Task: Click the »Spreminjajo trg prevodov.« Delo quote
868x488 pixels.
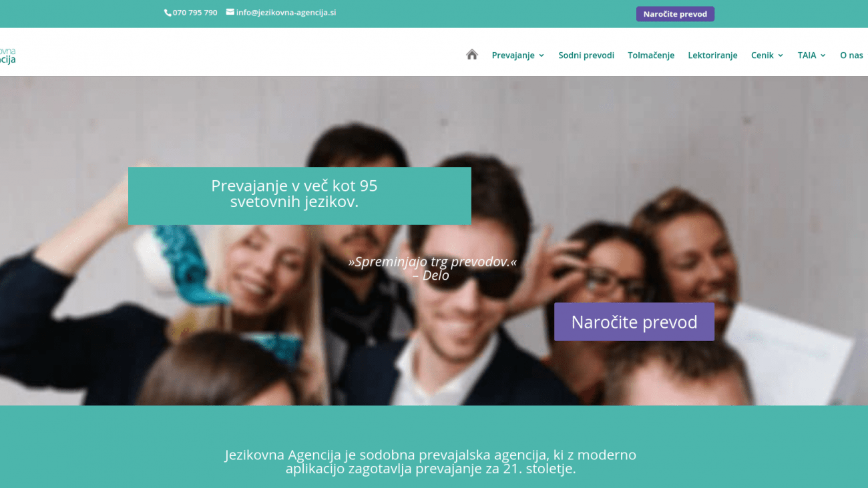Action: (x=433, y=268)
